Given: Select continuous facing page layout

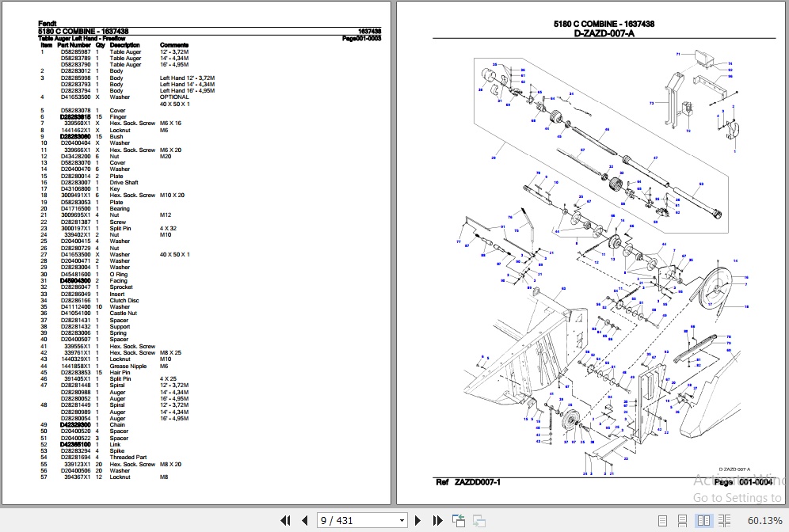Looking at the screenshot, I should pos(725,521).
